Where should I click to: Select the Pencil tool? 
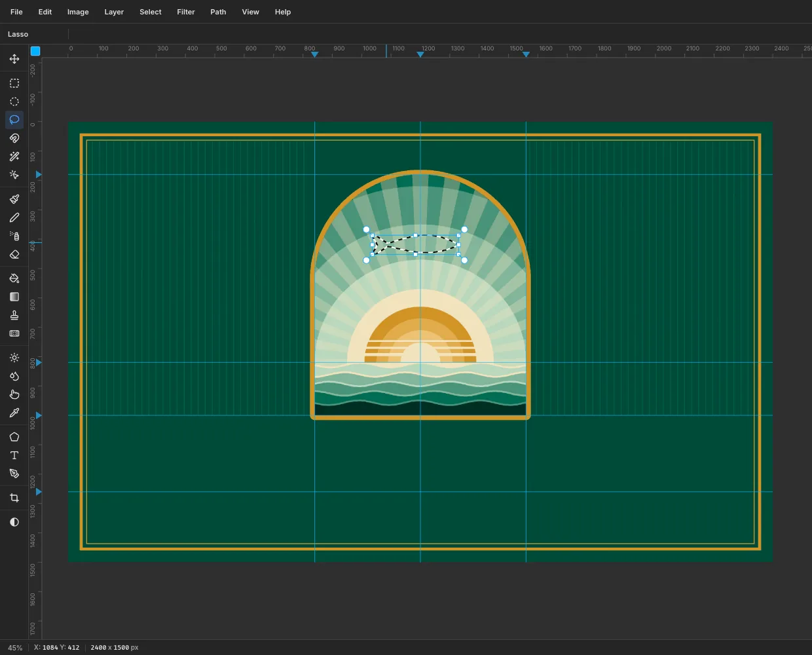coord(14,217)
